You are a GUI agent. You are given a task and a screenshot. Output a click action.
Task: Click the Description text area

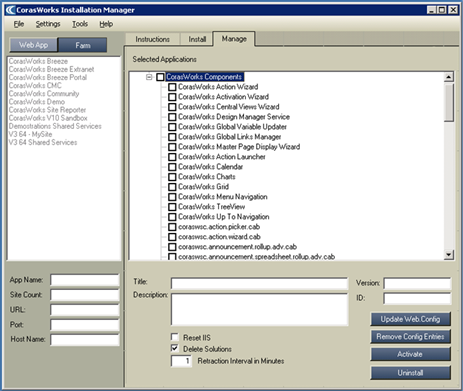click(x=259, y=309)
